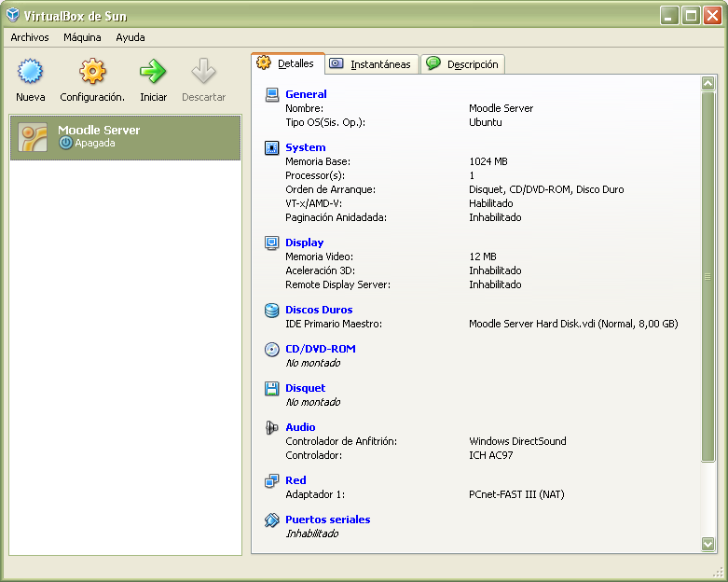Click the 'Disquet, CD/DVD-ROM, Disco Duro' boot order

(x=546, y=189)
